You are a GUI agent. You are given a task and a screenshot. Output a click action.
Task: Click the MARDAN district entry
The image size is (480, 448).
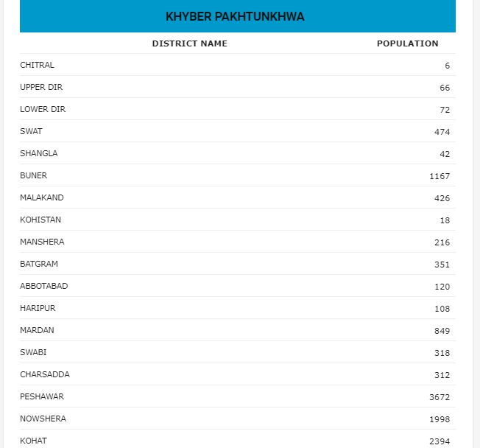[37, 330]
